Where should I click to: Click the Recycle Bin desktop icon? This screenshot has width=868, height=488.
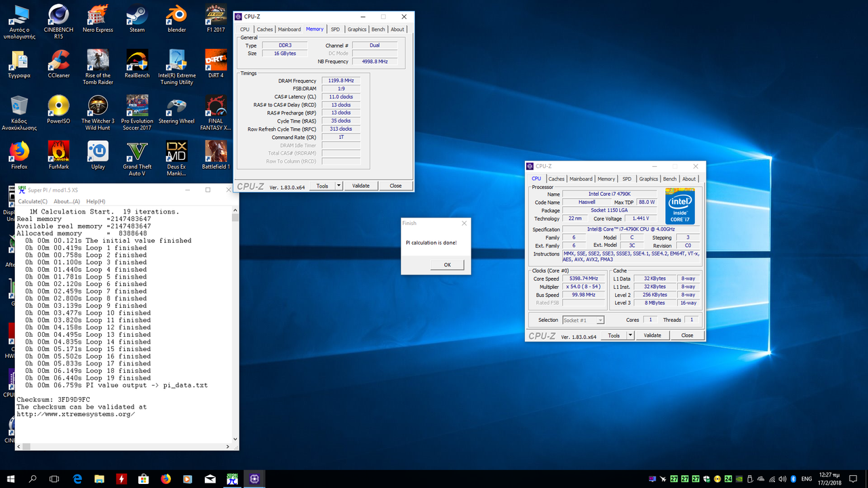pos(19,113)
